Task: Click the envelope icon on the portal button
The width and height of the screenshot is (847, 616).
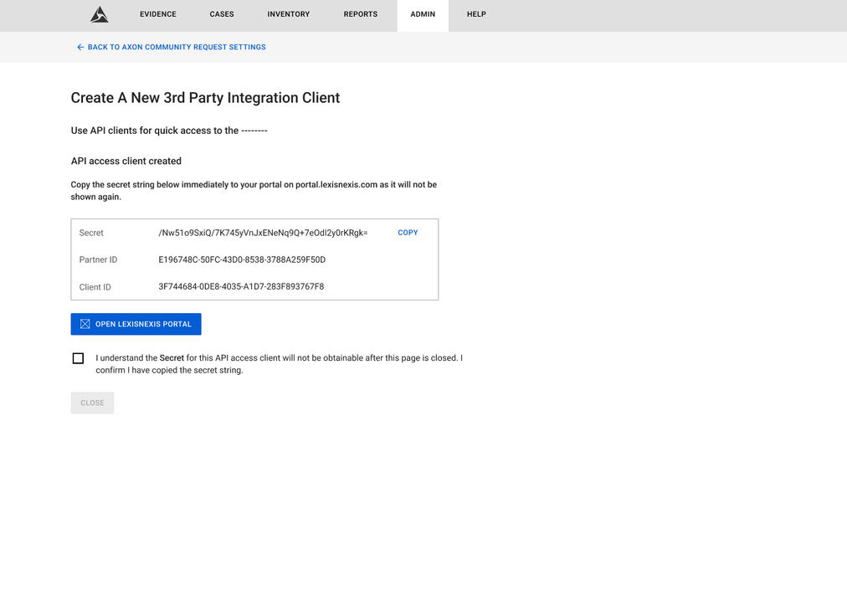Action: [85, 324]
